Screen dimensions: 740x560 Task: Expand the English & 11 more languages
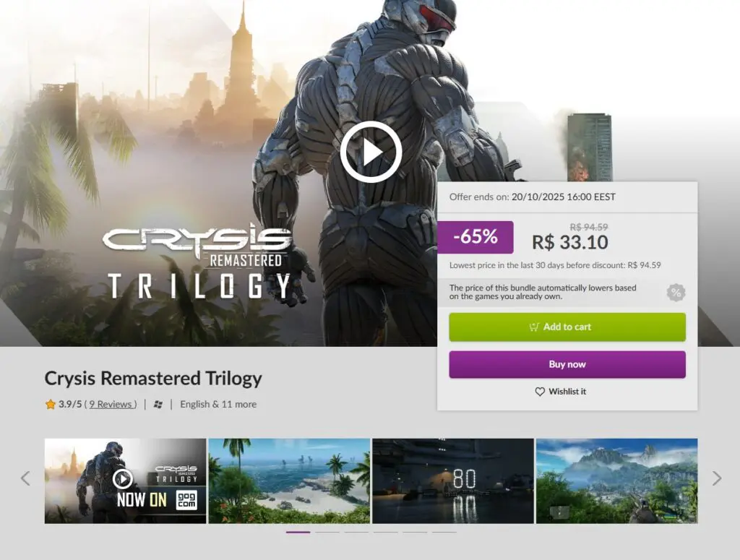point(218,405)
